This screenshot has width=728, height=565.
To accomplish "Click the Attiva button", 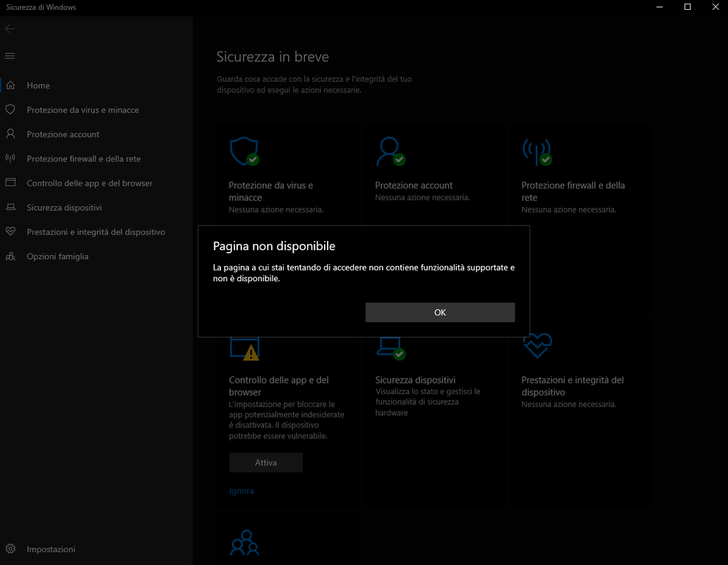I will coord(265,463).
